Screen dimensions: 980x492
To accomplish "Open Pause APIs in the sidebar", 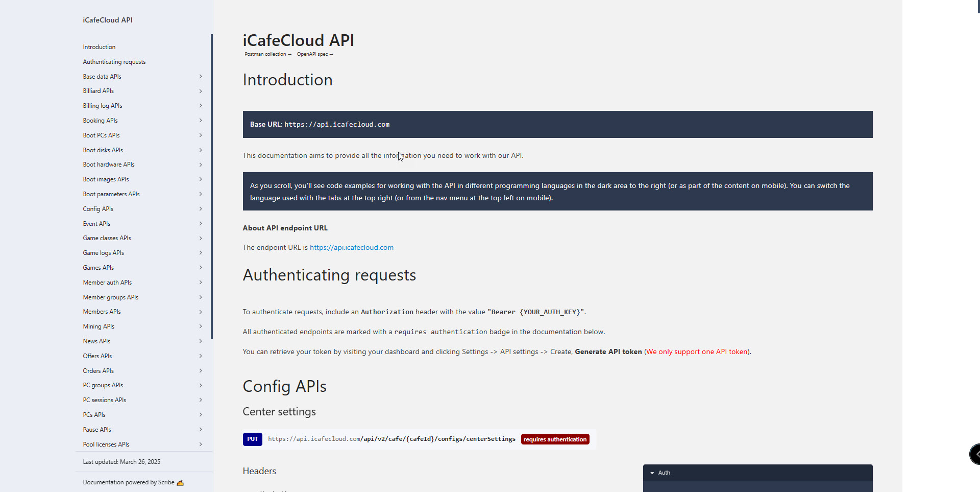I will (97, 430).
